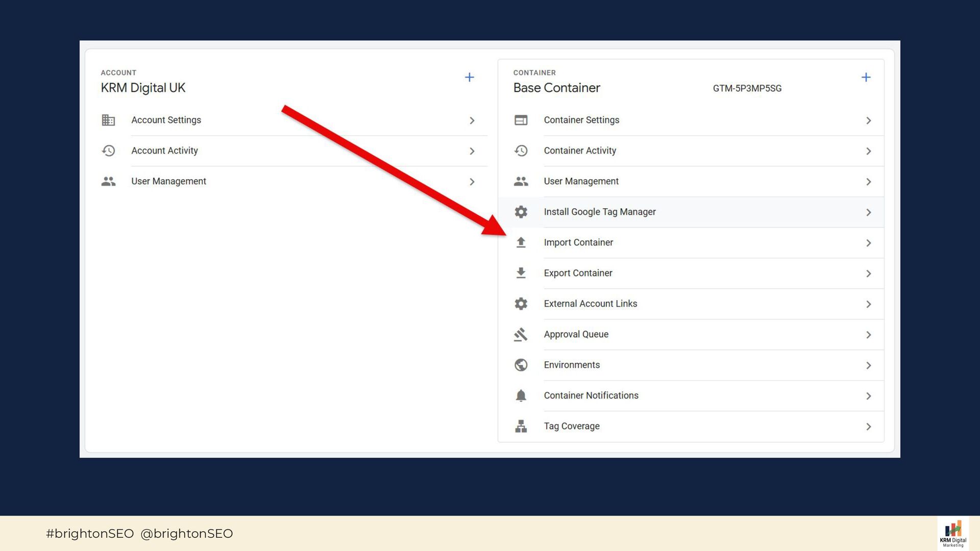Create new container with plus button
This screenshot has height=551, width=980.
pyautogui.click(x=866, y=78)
